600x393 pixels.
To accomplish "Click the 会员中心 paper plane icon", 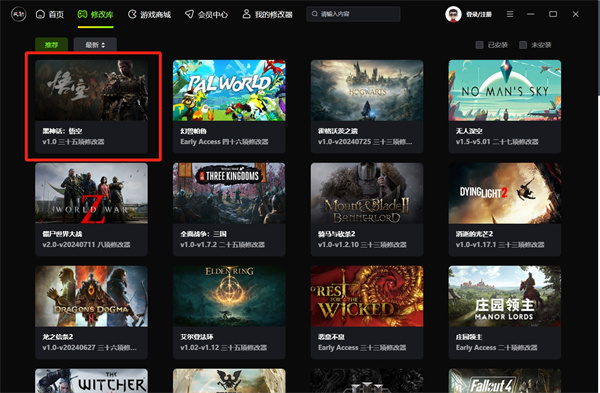I will 189,14.
